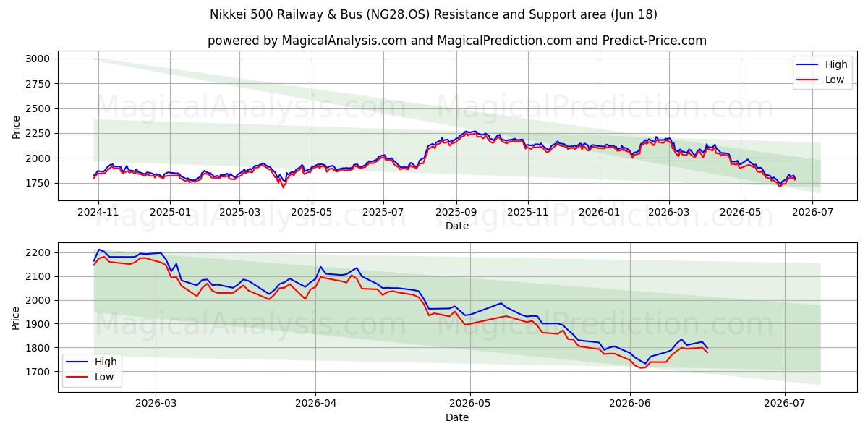
Task: Click the 2026-03 tick on top chart
Action: coord(669,212)
